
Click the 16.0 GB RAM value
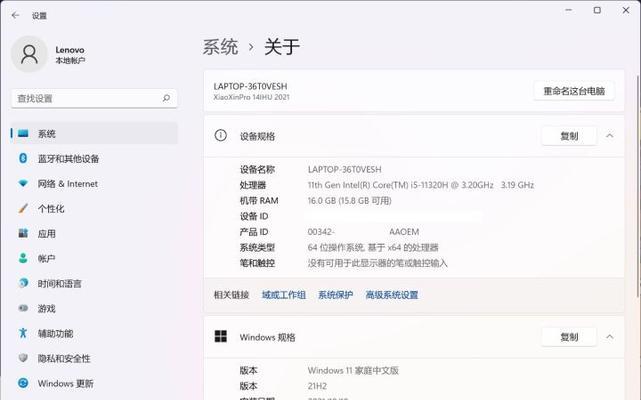(x=350, y=200)
